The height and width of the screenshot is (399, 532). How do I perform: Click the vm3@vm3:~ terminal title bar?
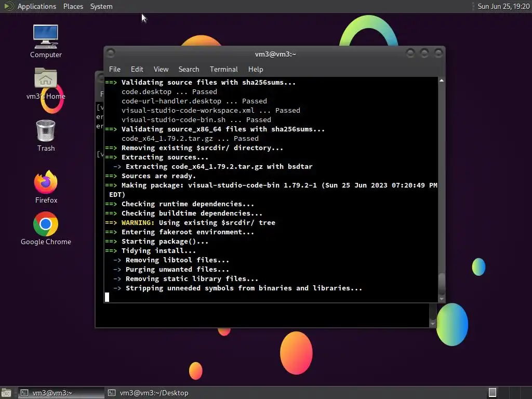(275, 54)
